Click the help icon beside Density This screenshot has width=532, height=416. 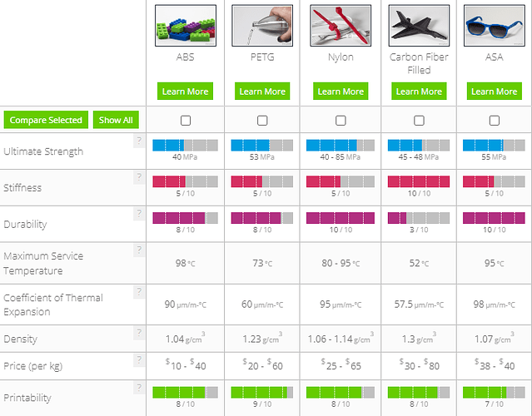[139, 333]
